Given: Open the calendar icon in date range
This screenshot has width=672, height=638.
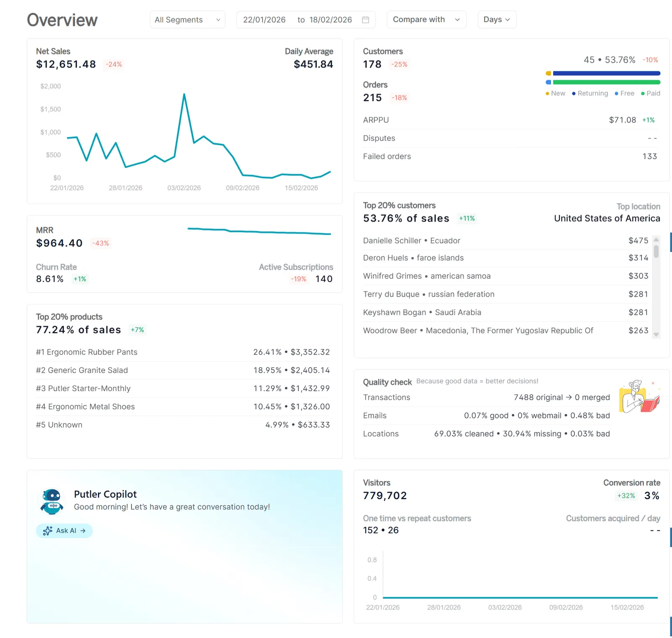Looking at the screenshot, I should tap(365, 20).
